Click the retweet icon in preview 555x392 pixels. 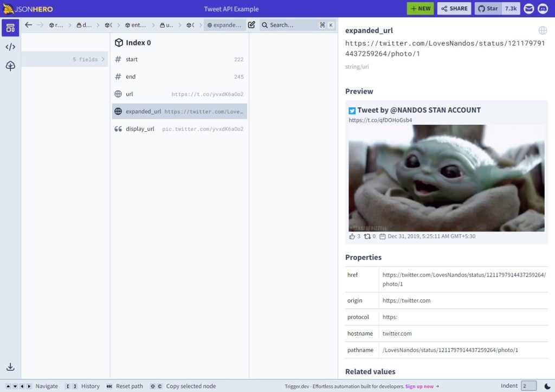(x=367, y=236)
